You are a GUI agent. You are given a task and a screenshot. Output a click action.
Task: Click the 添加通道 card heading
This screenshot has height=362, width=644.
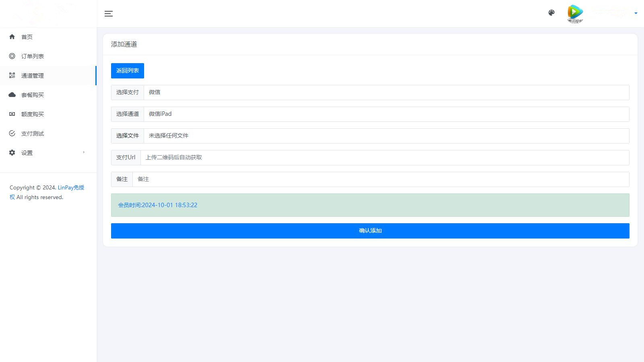(x=124, y=44)
